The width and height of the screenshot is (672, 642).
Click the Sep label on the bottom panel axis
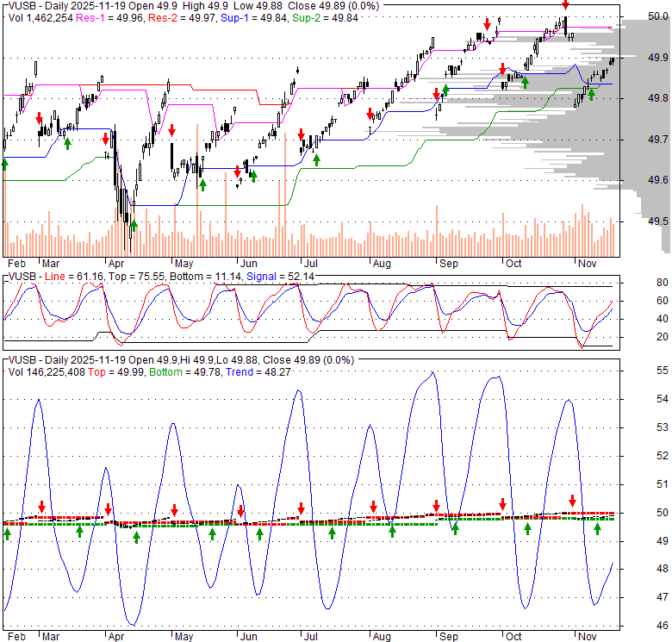pos(450,637)
